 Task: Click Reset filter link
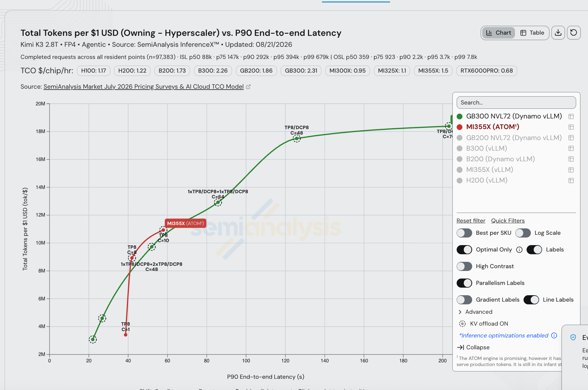pyautogui.click(x=471, y=221)
